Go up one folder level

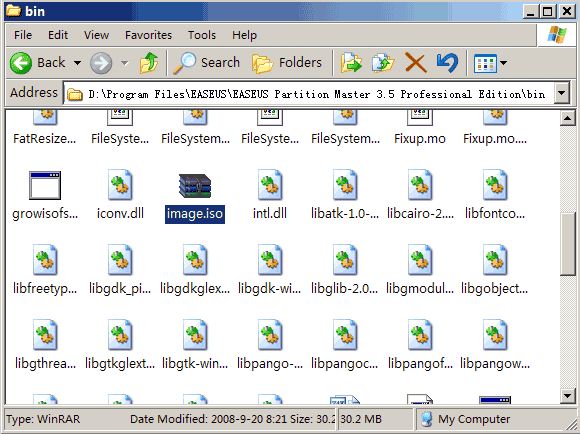click(x=148, y=63)
